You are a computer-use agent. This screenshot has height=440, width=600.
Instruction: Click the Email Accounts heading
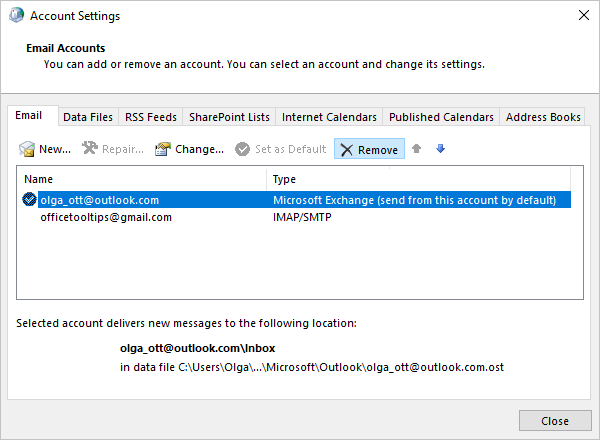point(65,48)
